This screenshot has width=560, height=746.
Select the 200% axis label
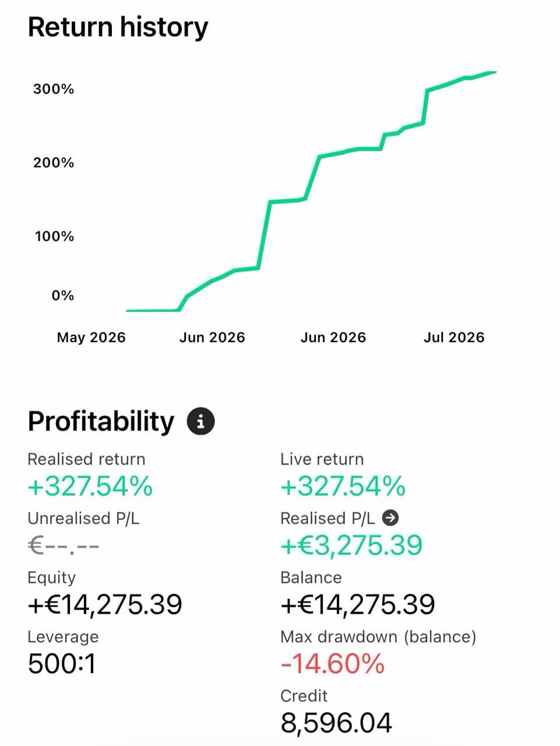54,163
